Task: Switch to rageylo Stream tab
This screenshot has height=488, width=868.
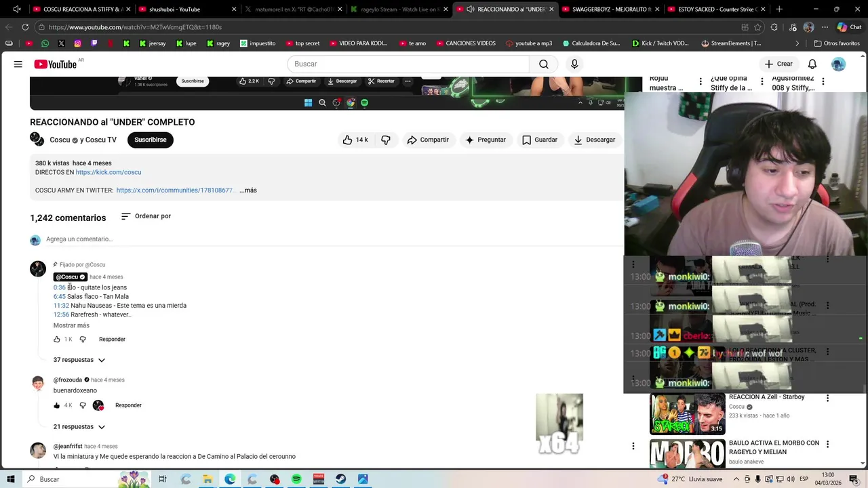Action: pyautogui.click(x=399, y=9)
